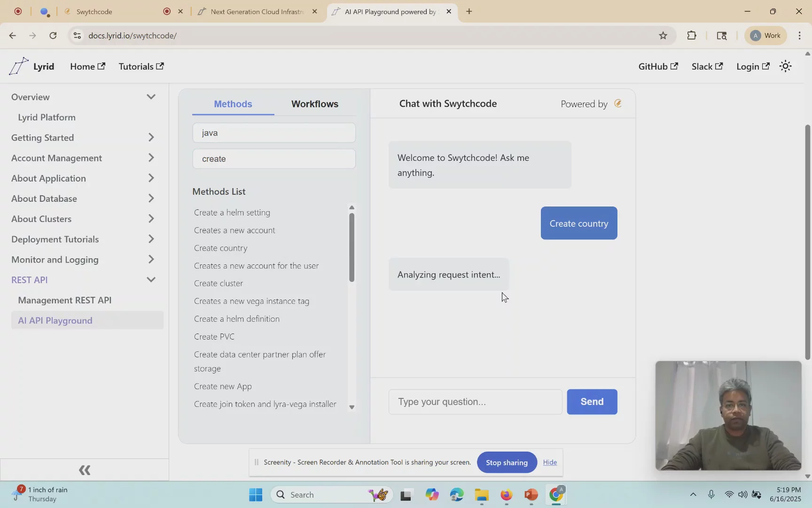Image resolution: width=812 pixels, height=508 pixels.
Task: Click the Powered by Swytchcode pencil icon
Action: (618, 103)
